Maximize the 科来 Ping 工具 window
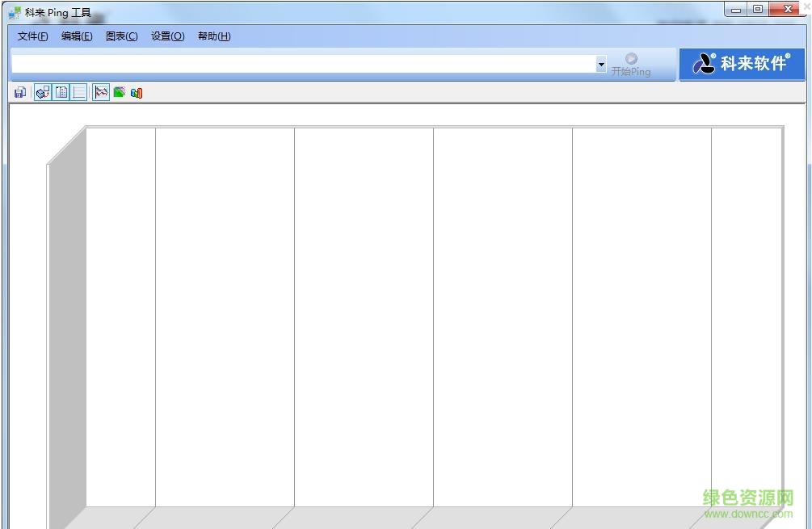This screenshot has width=812, height=529. [x=758, y=10]
